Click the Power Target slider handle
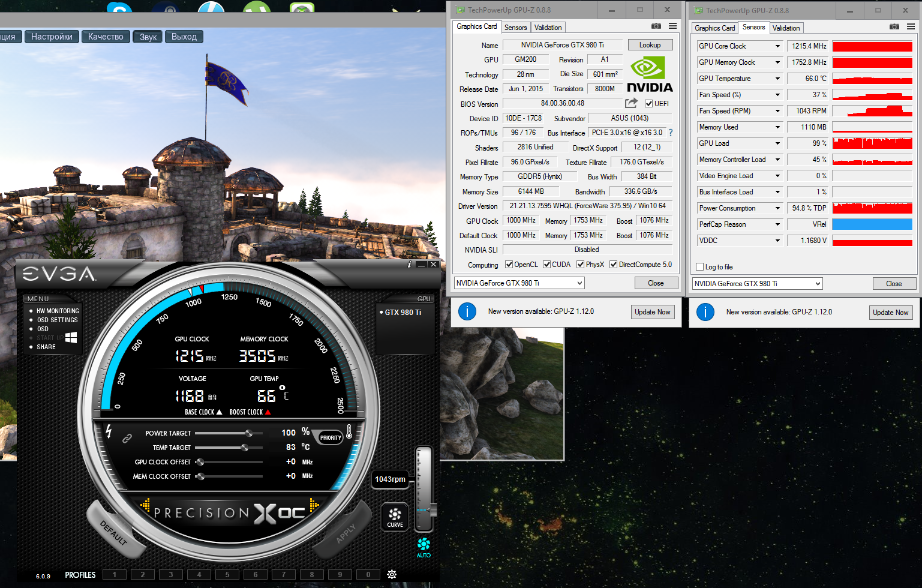Screen dimensions: 922x588 248,433
